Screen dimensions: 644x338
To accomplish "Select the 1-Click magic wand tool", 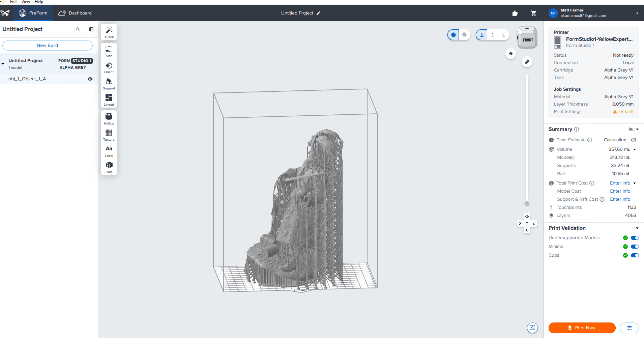I will pyautogui.click(x=109, y=32).
